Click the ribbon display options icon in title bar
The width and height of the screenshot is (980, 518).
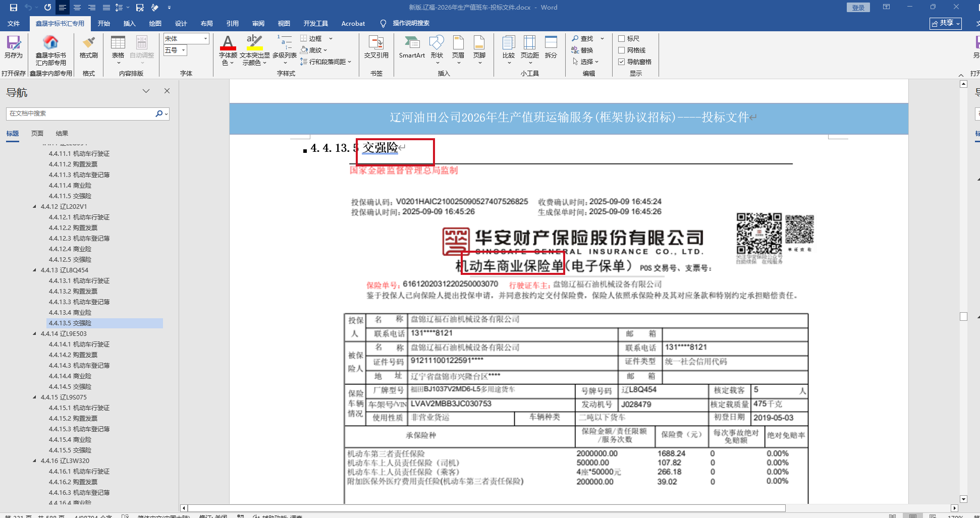click(x=886, y=7)
